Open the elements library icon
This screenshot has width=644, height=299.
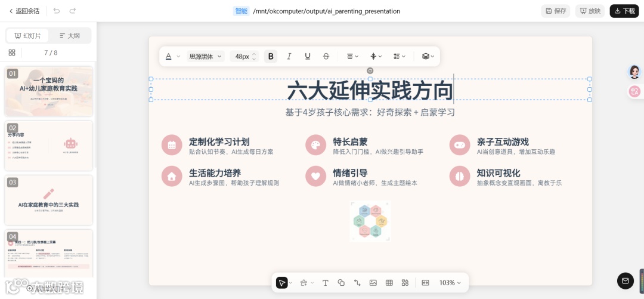click(405, 282)
